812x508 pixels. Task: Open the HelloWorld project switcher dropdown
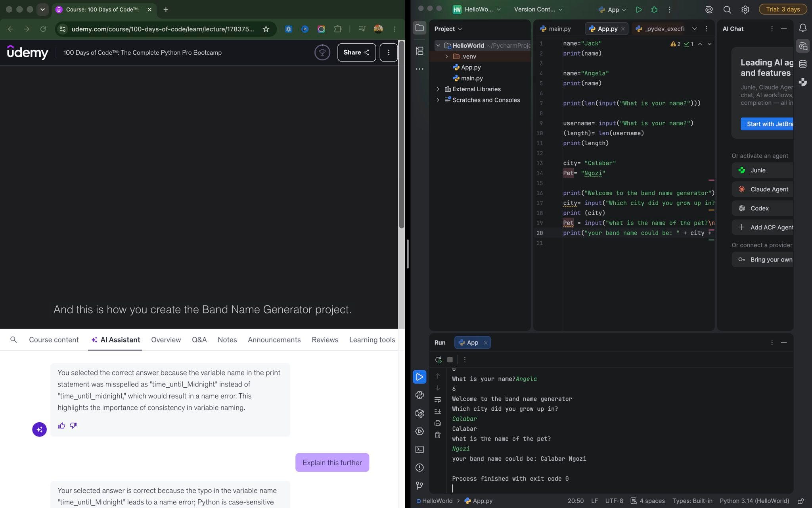pyautogui.click(x=477, y=10)
